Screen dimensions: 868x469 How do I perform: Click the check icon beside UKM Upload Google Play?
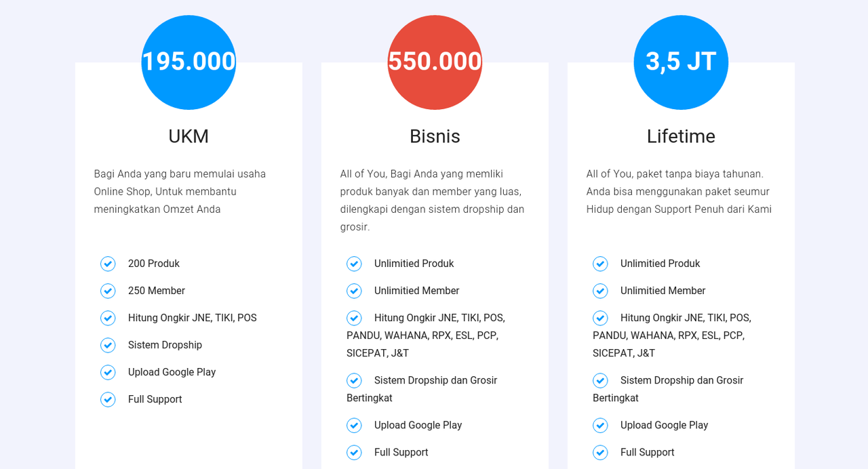(x=108, y=372)
